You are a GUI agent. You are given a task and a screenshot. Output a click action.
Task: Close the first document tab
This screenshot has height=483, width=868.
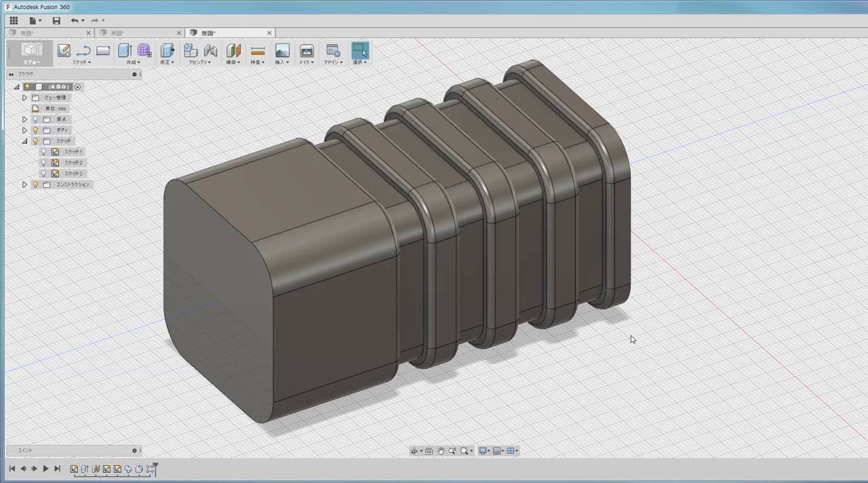pyautogui.click(x=88, y=33)
